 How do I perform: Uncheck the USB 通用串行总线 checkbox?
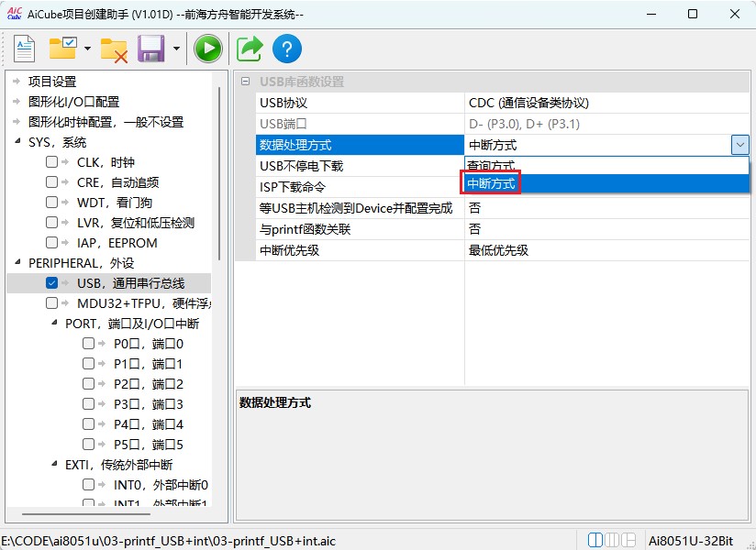[52, 282]
